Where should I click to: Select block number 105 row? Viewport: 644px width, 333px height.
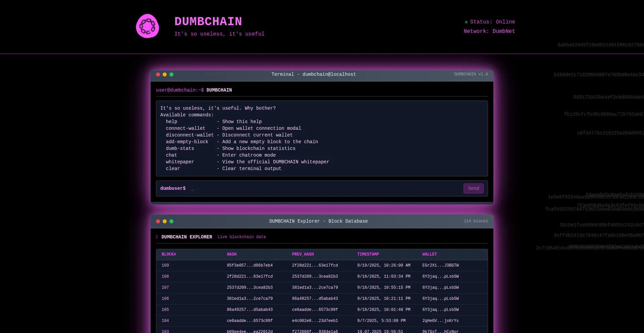[x=165, y=310]
